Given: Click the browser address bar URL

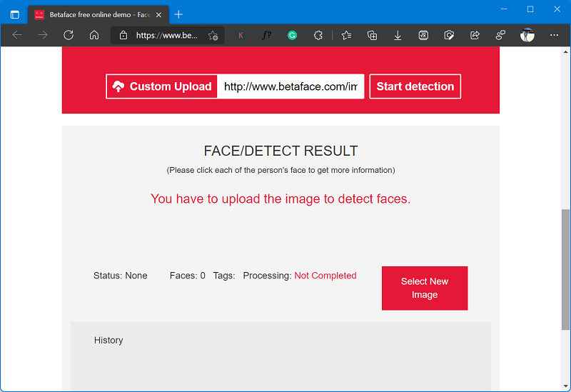Looking at the screenshot, I should click(166, 35).
